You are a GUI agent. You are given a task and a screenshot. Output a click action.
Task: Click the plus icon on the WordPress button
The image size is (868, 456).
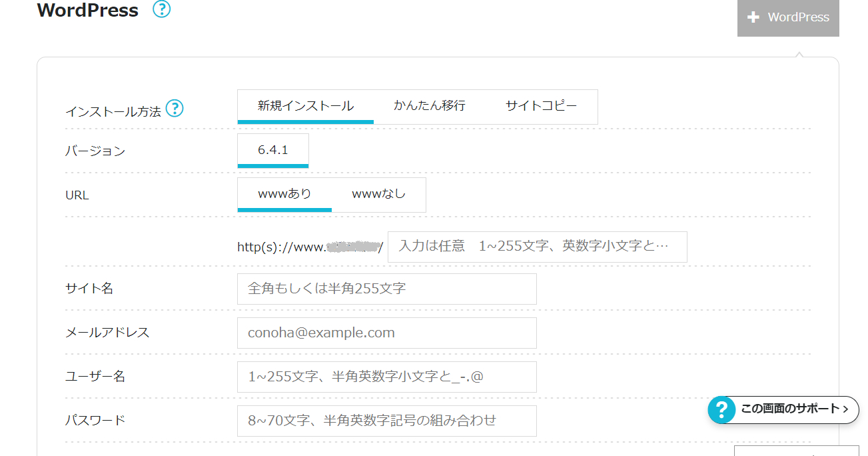click(x=753, y=17)
